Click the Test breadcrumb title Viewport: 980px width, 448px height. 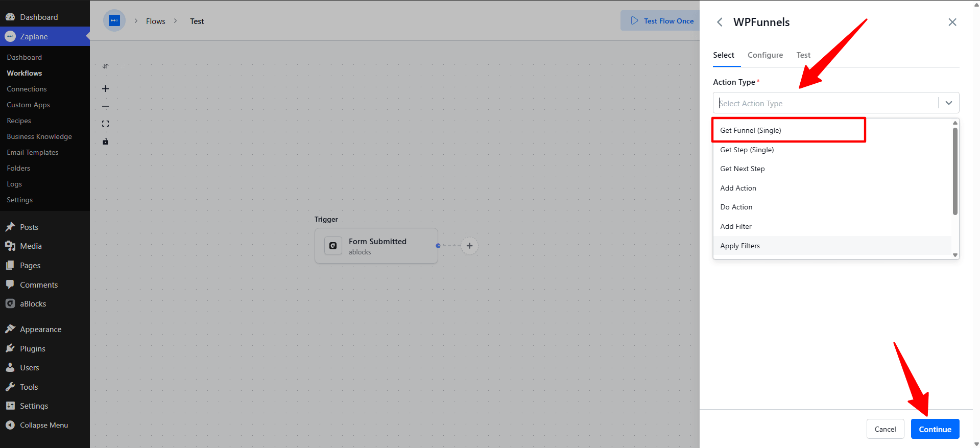pyautogui.click(x=197, y=21)
